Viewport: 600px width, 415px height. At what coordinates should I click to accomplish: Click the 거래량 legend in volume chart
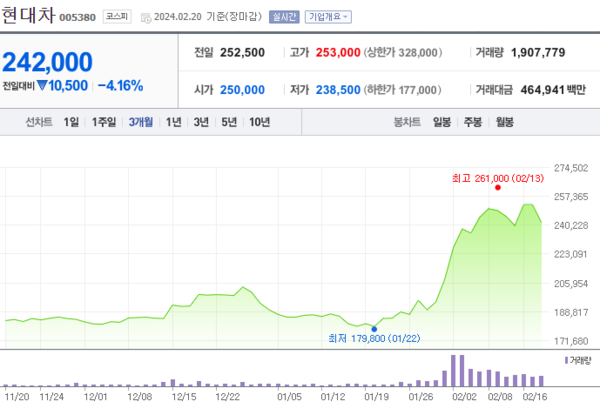578,360
